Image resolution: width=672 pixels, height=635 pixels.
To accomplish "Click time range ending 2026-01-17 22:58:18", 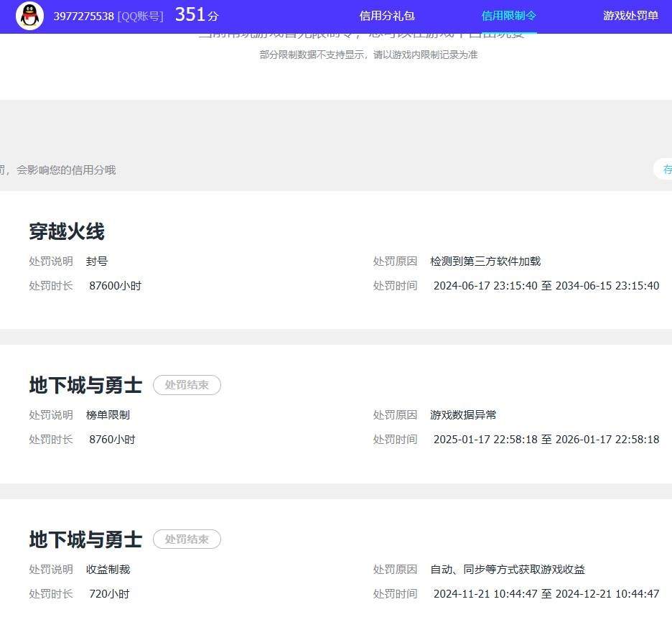I will pyautogui.click(x=546, y=440).
